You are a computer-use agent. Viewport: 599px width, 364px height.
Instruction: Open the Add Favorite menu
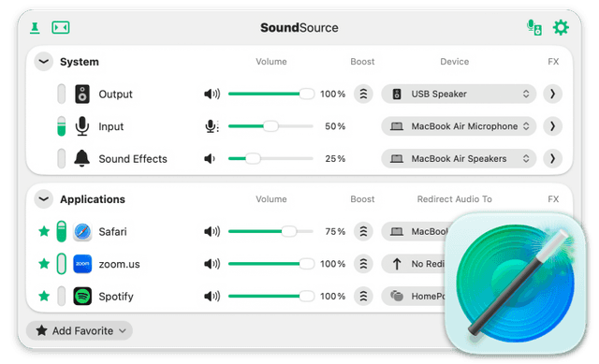pos(80,330)
